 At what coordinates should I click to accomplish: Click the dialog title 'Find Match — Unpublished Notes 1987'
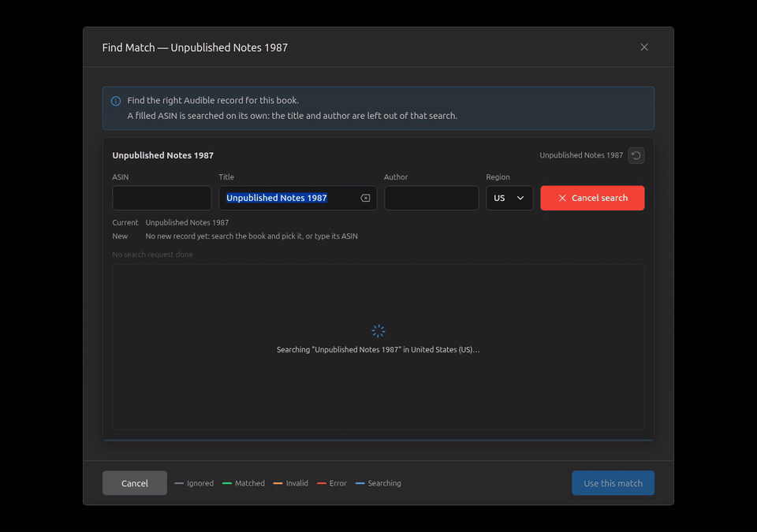tap(195, 47)
